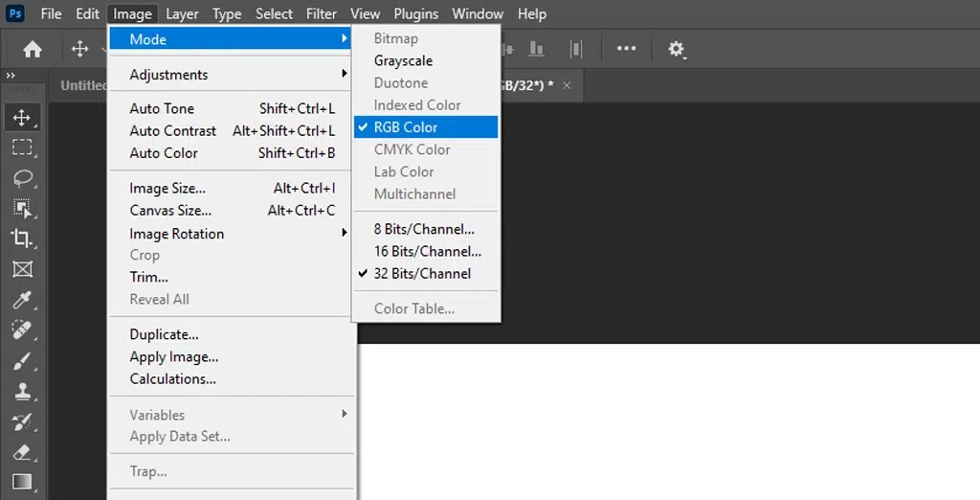980x500 pixels.
Task: Apply Auto Color
Action: [230, 152]
